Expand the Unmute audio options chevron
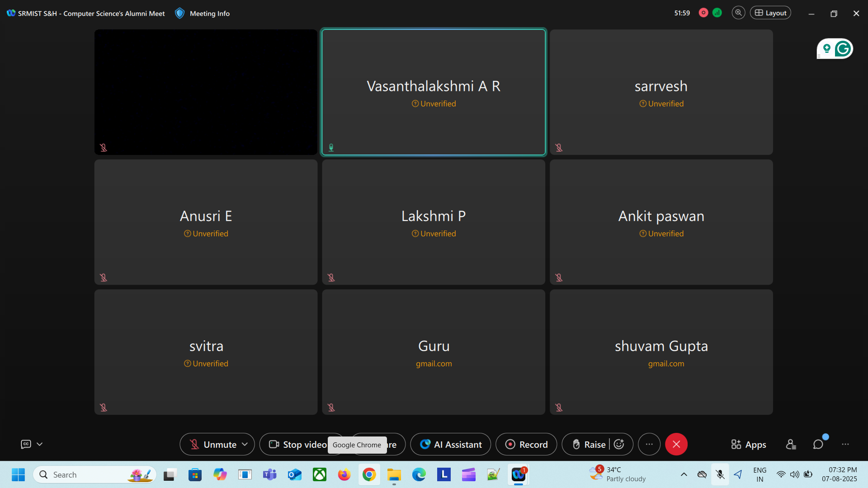868x488 pixels. [x=245, y=445]
